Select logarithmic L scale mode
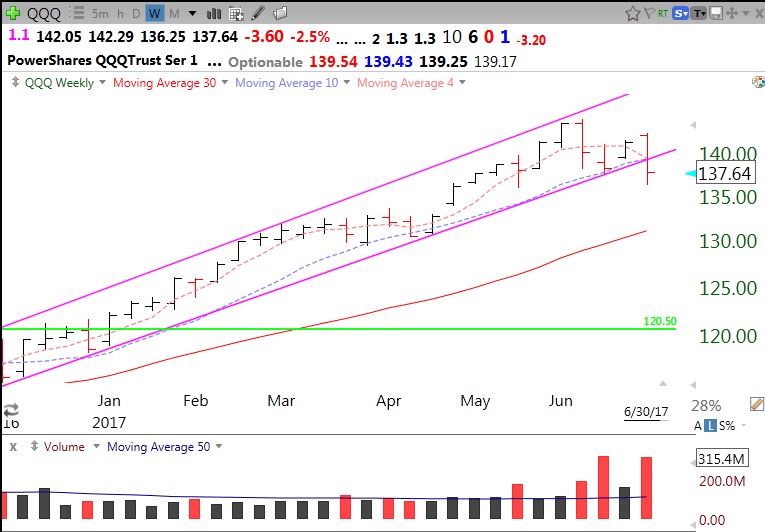 (710, 426)
